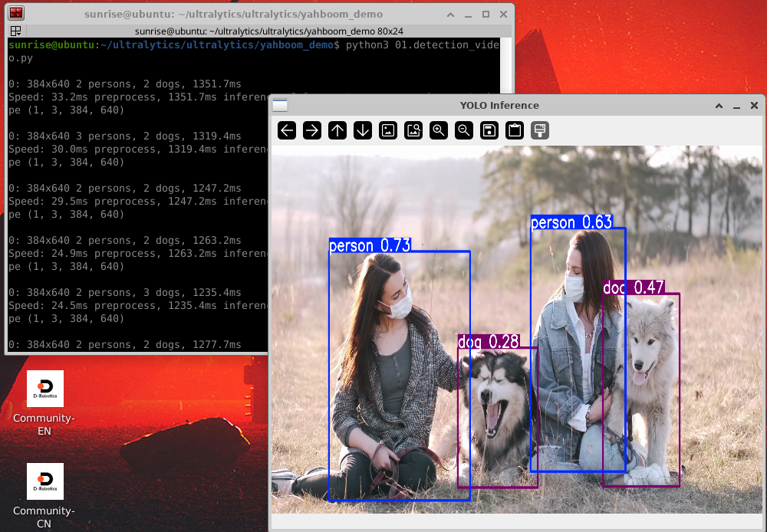Reset zoom with the plain picture icon
This screenshot has height=532, width=767.
(388, 130)
